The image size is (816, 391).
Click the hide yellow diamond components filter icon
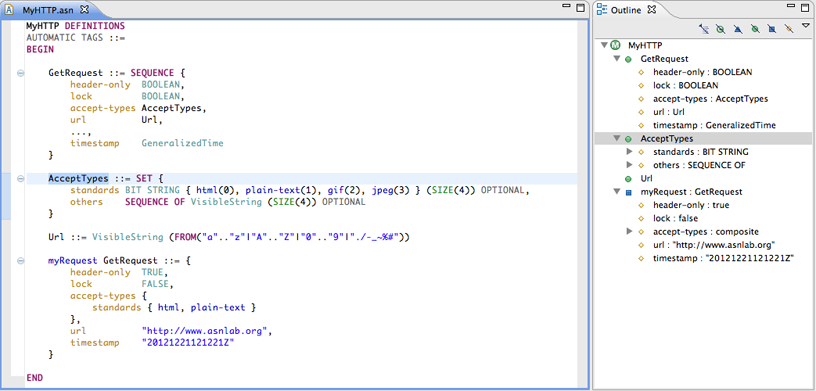(x=789, y=30)
